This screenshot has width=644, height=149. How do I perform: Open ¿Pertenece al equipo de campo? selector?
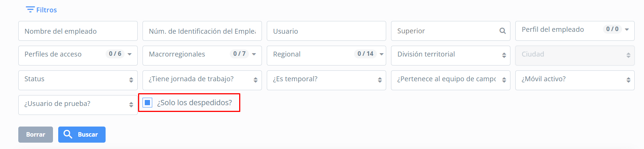pyautogui.click(x=451, y=80)
